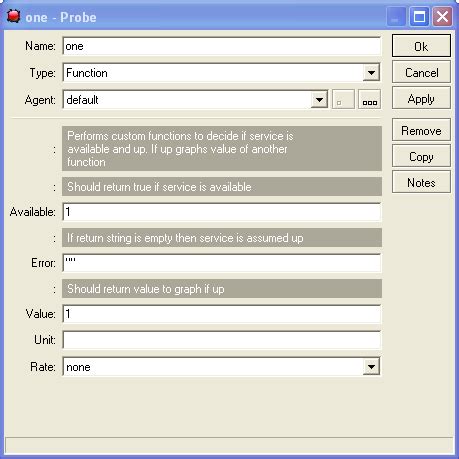
Task: Click the 'If return string is empty' hint text
Action: tap(185, 238)
